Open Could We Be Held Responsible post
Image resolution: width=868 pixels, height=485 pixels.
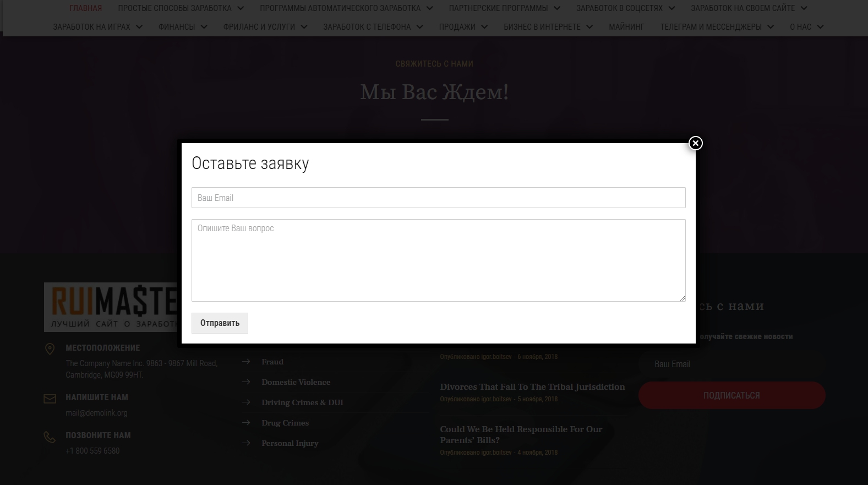[521, 435]
